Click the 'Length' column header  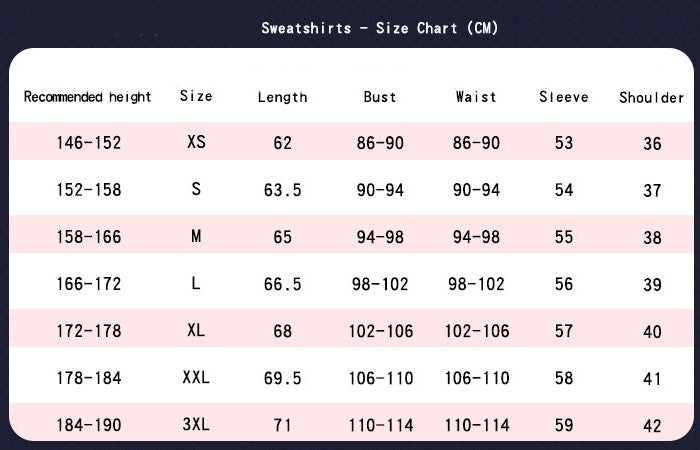[x=282, y=97]
